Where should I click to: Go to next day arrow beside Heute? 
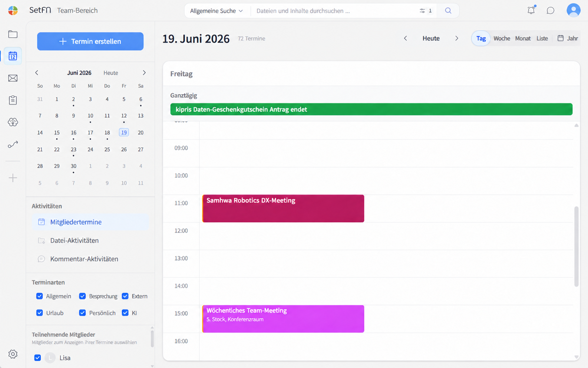(x=457, y=38)
